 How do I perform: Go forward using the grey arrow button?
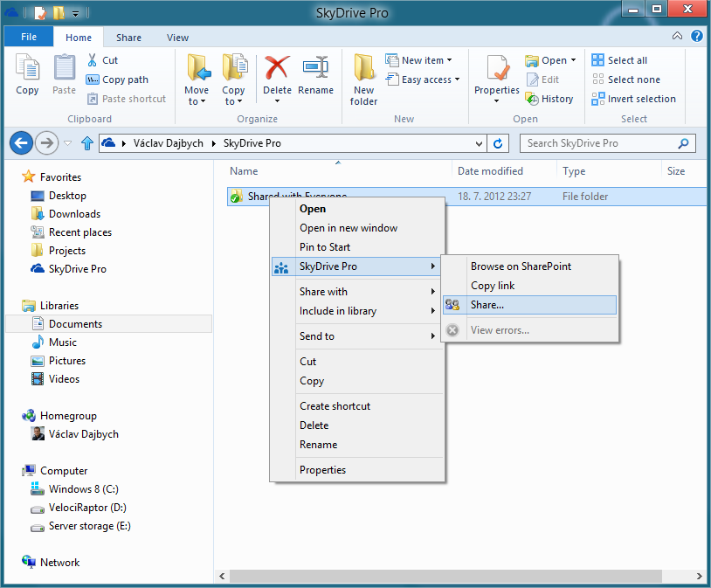[x=46, y=143]
